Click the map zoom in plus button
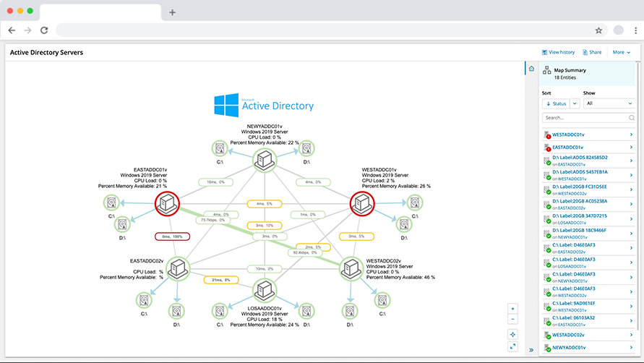Image resolution: width=644 pixels, height=363 pixels. [x=513, y=308]
